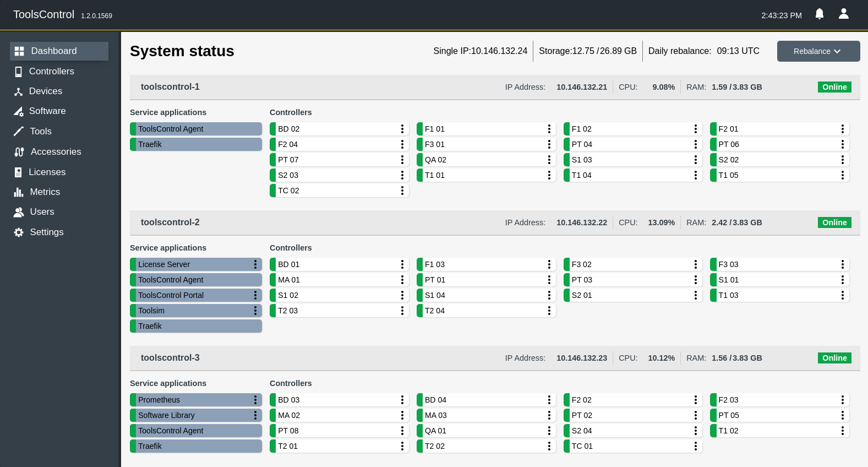Click the RAM value 2.42 / 3.83 GB
This screenshot has height=467, width=868.
click(x=737, y=222)
